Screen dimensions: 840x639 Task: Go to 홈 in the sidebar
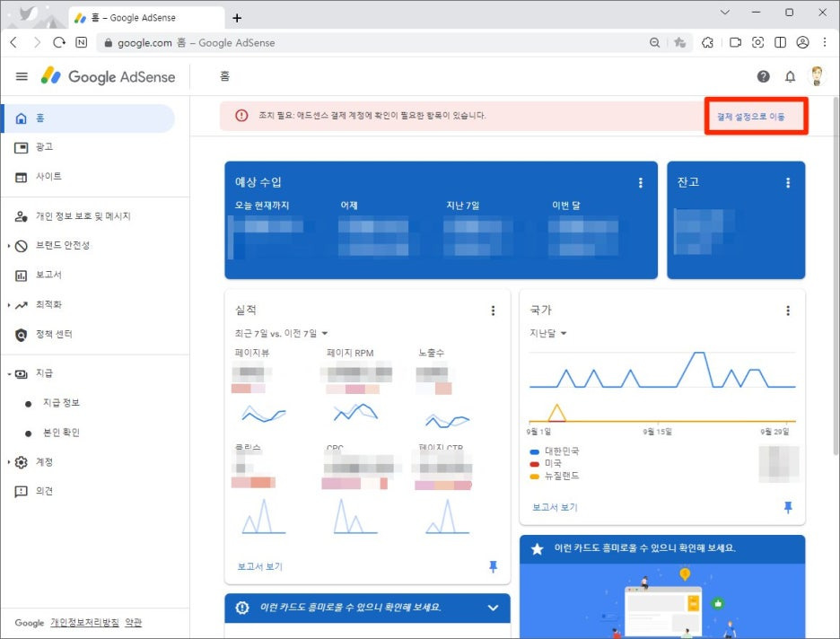(88, 118)
